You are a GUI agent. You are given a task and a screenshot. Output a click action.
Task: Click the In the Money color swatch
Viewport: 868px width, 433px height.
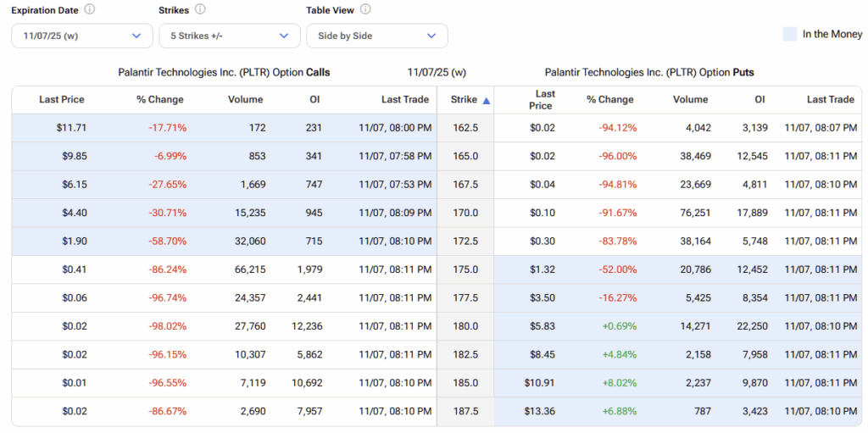click(789, 34)
